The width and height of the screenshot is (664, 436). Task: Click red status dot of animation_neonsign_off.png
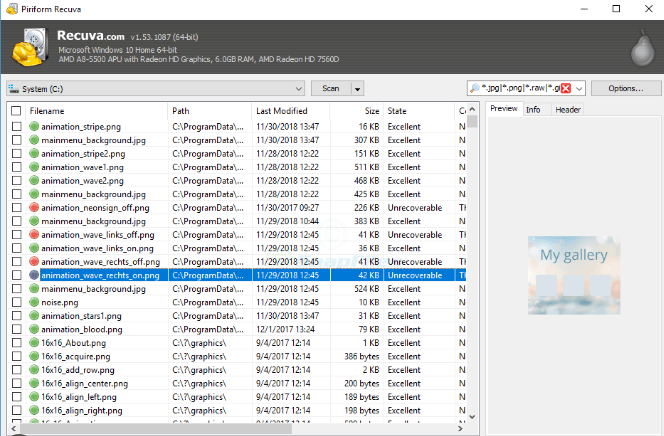pyautogui.click(x=34, y=207)
